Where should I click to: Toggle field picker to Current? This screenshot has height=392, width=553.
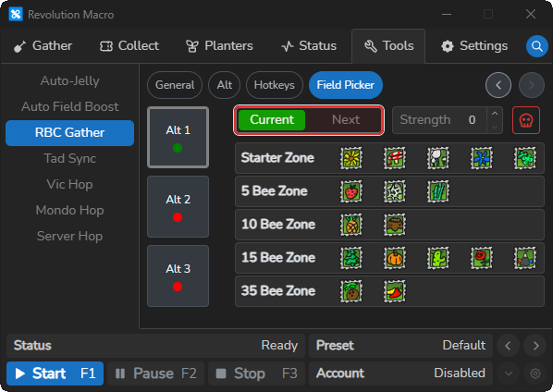pos(272,120)
